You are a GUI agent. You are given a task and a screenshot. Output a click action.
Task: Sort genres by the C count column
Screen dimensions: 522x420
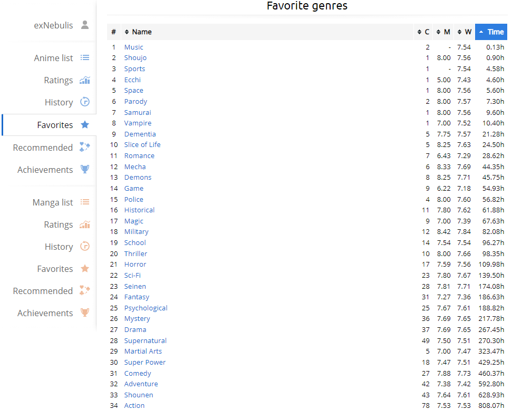click(x=423, y=32)
